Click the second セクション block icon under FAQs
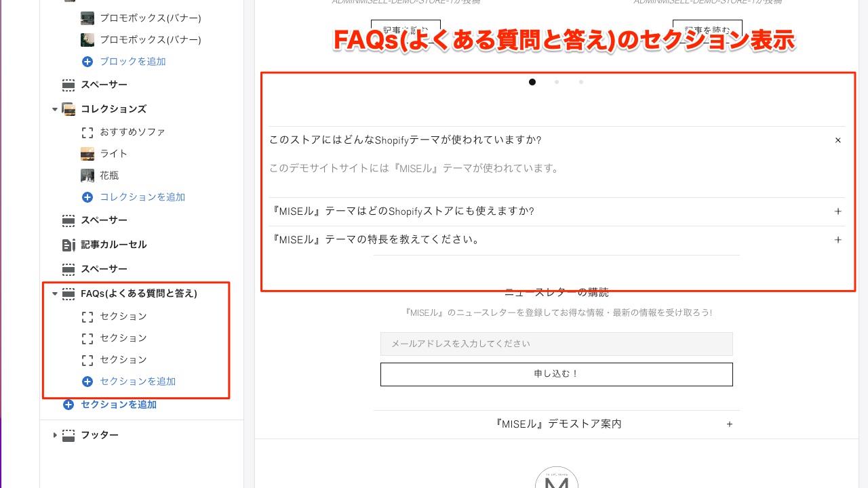Image resolution: width=868 pixels, height=488 pixels. 87,338
